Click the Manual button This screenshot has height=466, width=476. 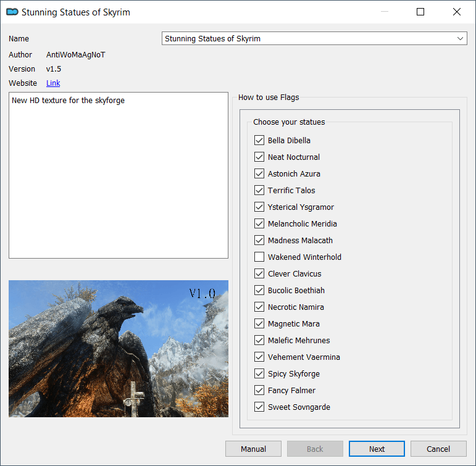coord(253,449)
